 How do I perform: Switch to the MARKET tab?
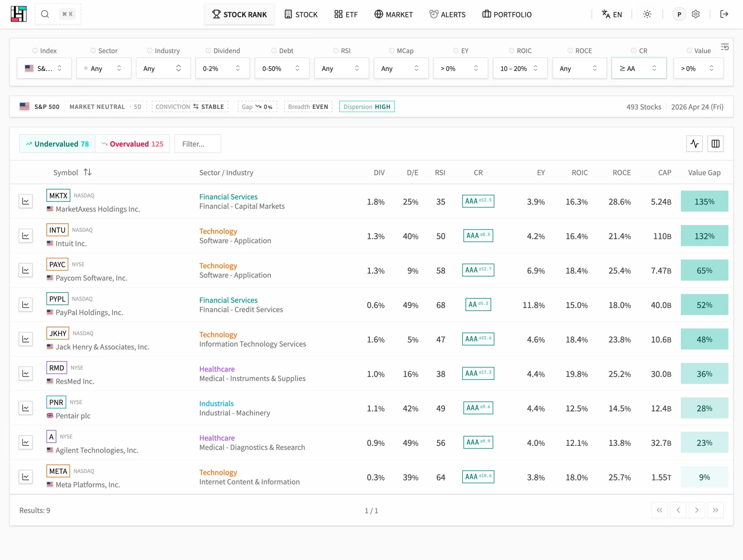[x=393, y=14]
